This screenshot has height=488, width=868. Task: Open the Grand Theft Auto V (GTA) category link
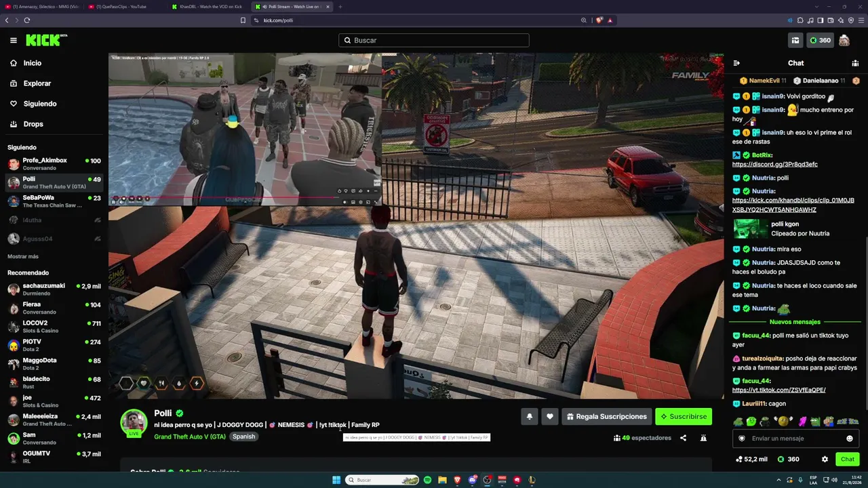(x=190, y=437)
